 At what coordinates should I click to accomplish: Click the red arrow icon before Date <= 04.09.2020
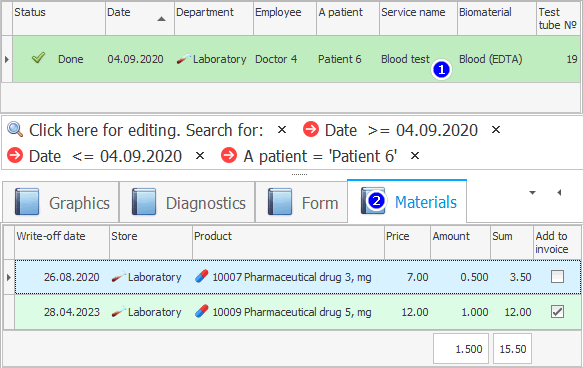15,155
